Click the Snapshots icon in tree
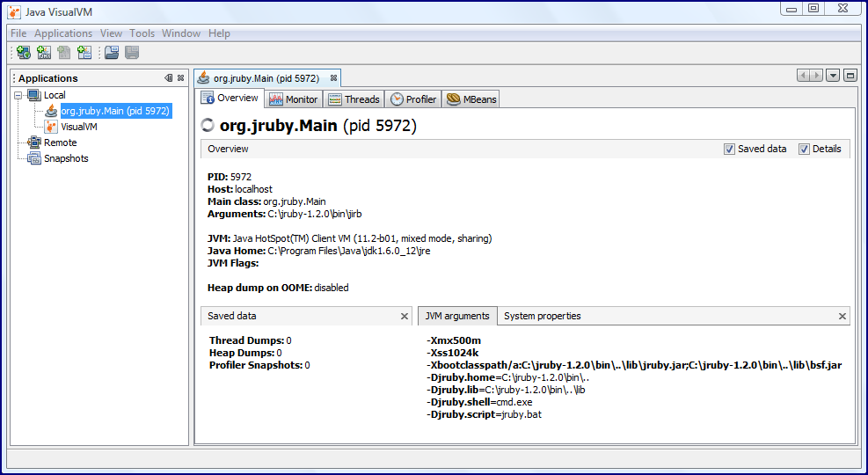868x475 pixels. [x=33, y=158]
